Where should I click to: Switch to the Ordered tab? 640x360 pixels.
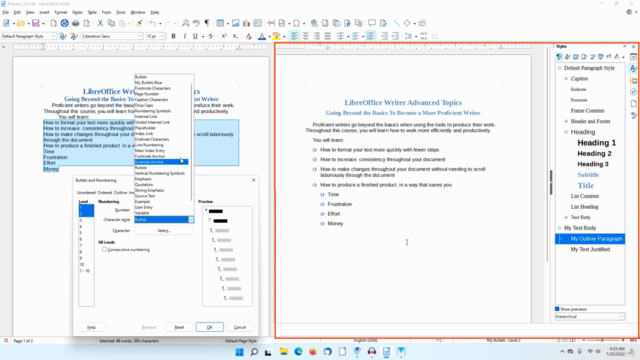[104, 192]
